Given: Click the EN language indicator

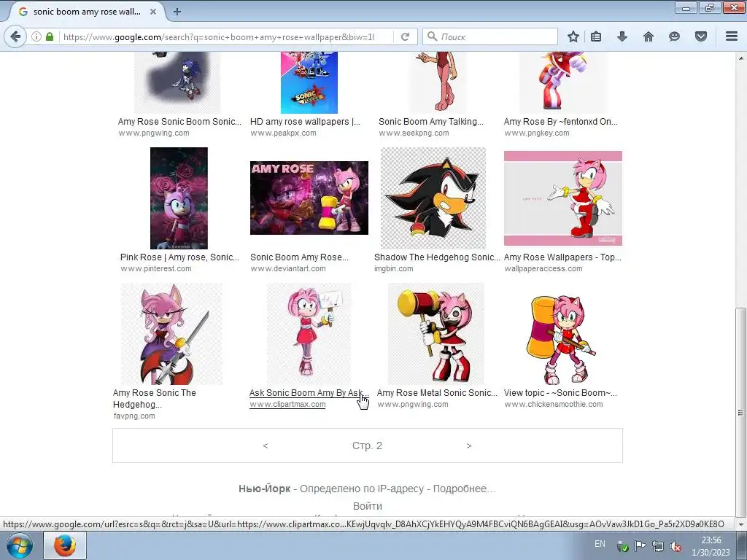Looking at the screenshot, I should tap(600, 544).
